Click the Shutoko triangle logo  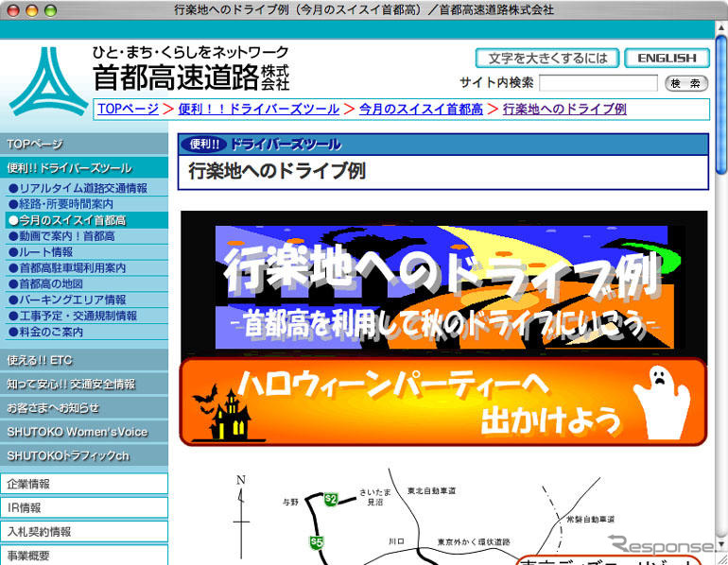(x=49, y=81)
